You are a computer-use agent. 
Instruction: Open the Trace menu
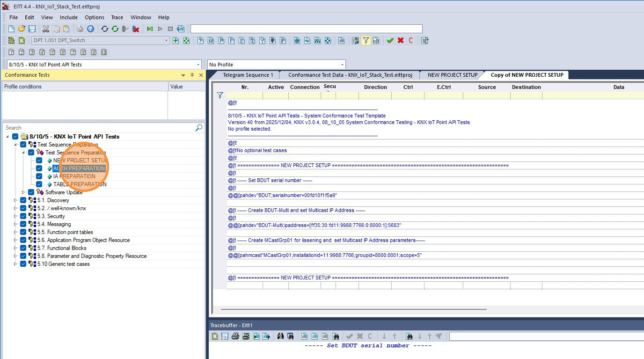point(117,17)
